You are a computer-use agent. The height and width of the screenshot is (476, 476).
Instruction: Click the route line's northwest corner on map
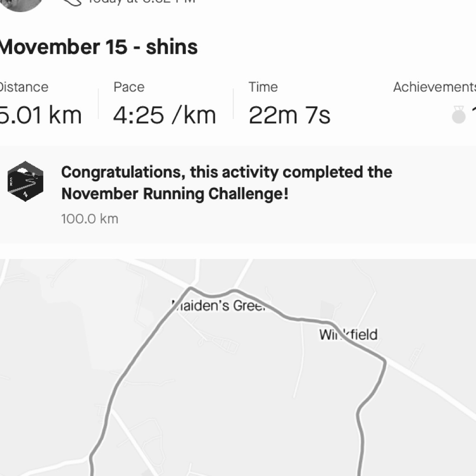pyautogui.click(x=190, y=287)
